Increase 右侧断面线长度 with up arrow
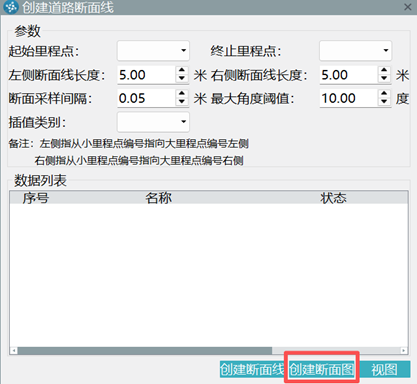The image size is (417, 384). point(384,70)
